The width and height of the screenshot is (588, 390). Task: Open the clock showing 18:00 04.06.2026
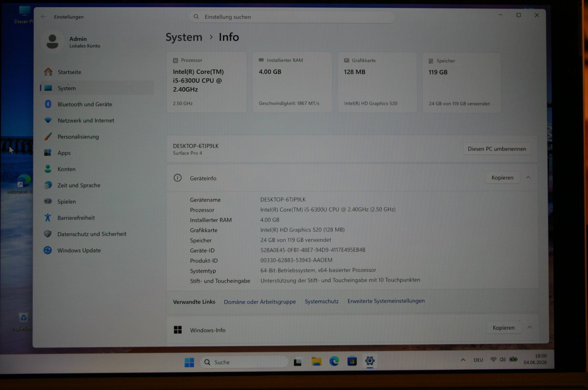point(535,359)
